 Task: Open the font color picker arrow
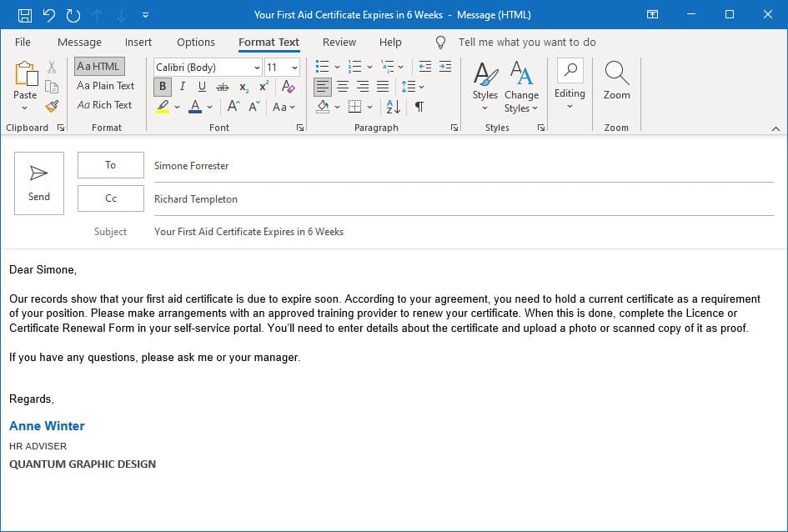click(209, 107)
